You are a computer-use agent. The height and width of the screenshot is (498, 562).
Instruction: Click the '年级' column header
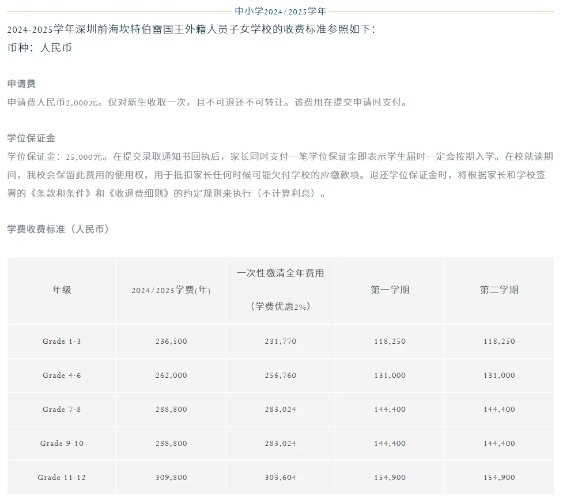pyautogui.click(x=62, y=290)
